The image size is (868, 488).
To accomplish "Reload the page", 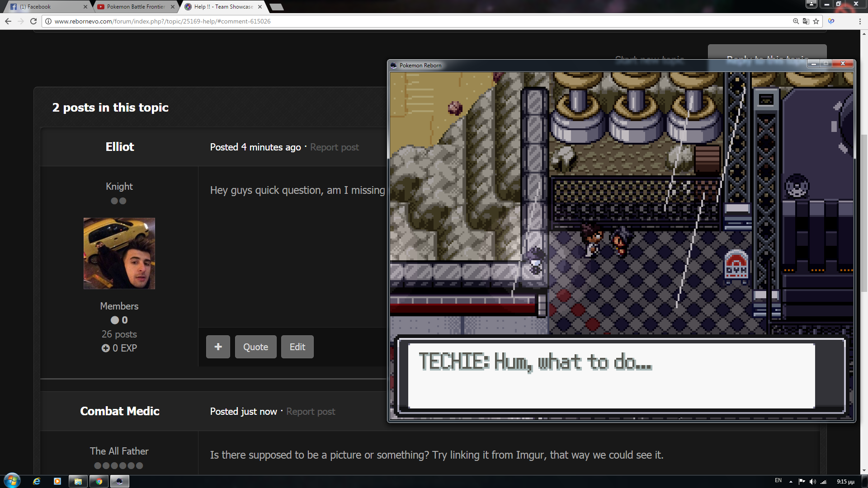I will point(33,21).
